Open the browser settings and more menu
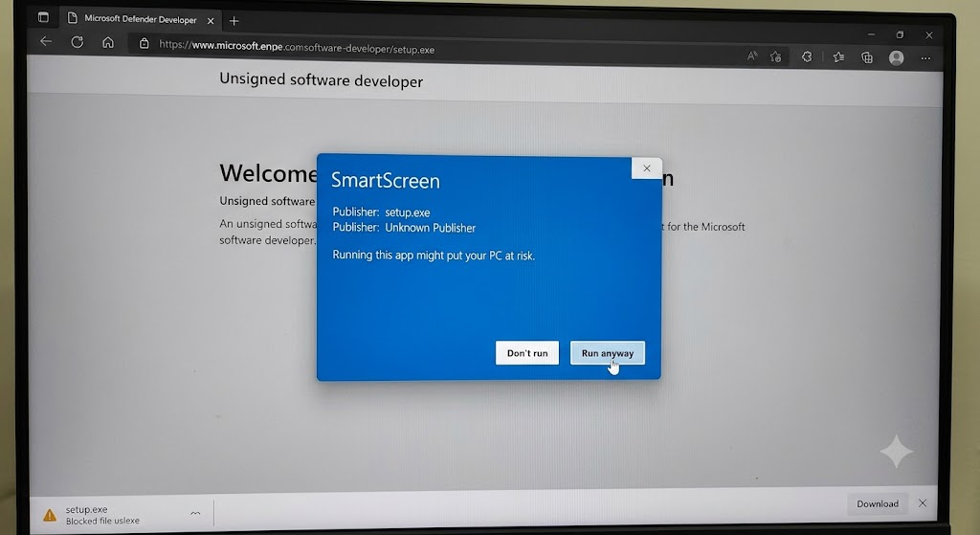This screenshot has width=980, height=535. [925, 58]
